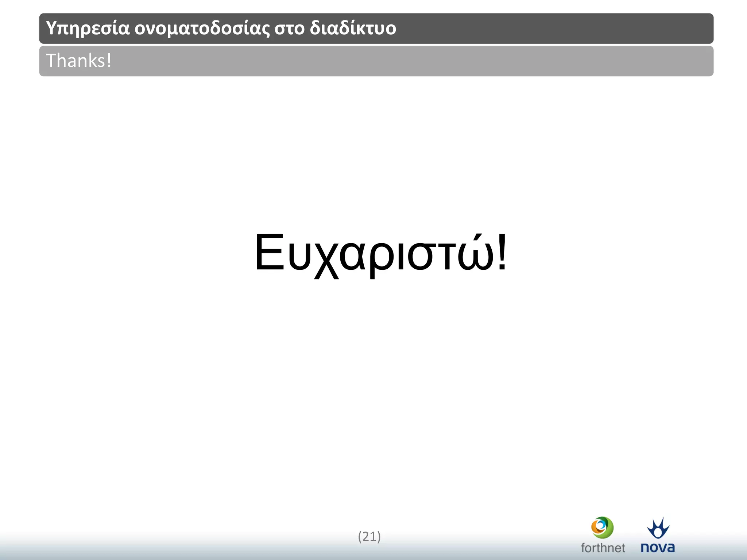Select the slide title 'Υπηρεσία ονοματοδοσίας στο διαδίκτυο'

point(221,28)
